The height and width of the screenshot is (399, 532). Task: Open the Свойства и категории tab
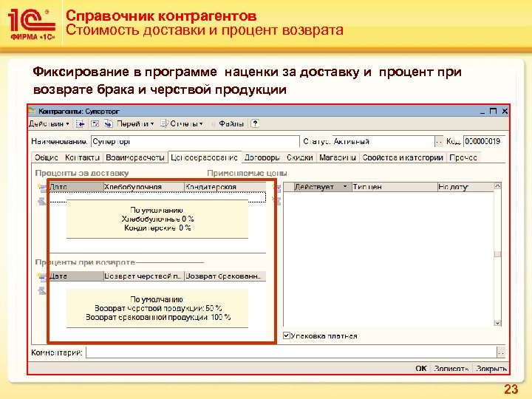(x=403, y=157)
